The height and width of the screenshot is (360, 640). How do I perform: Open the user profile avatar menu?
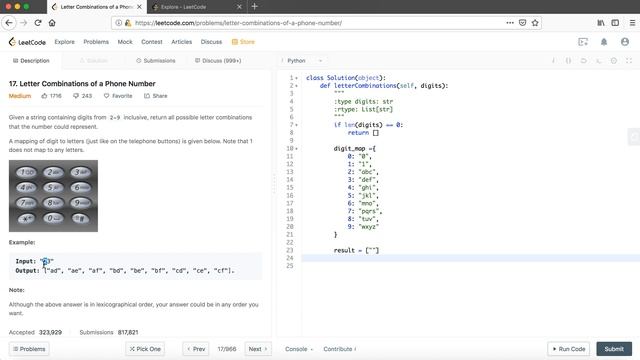point(624,42)
